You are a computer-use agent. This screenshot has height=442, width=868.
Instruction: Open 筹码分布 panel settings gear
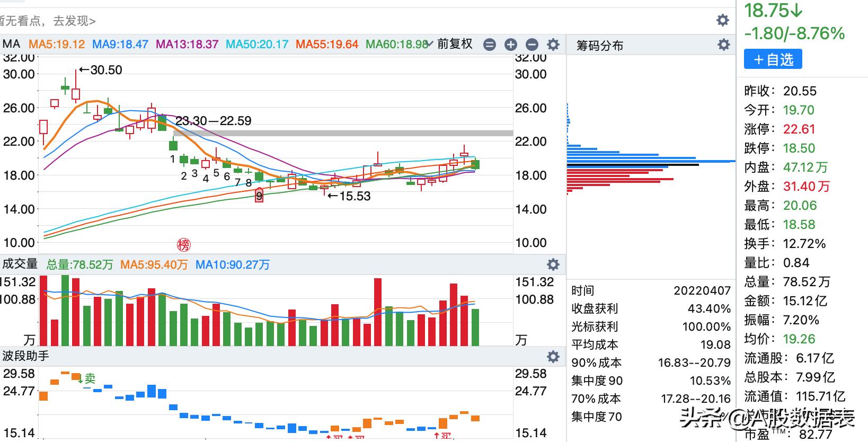pos(724,45)
